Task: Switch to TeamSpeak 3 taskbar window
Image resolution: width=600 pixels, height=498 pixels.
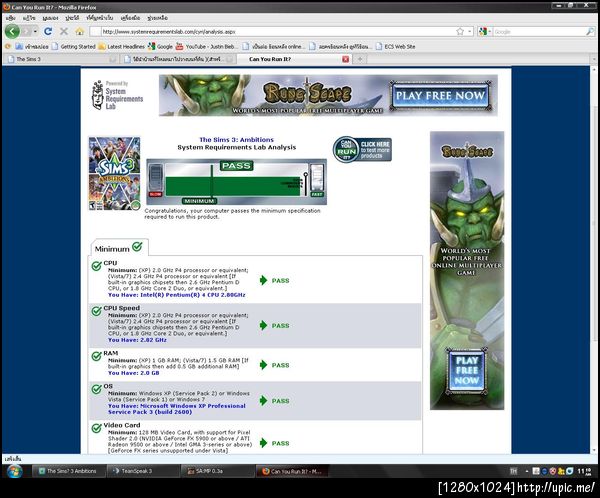Action: pos(143,471)
